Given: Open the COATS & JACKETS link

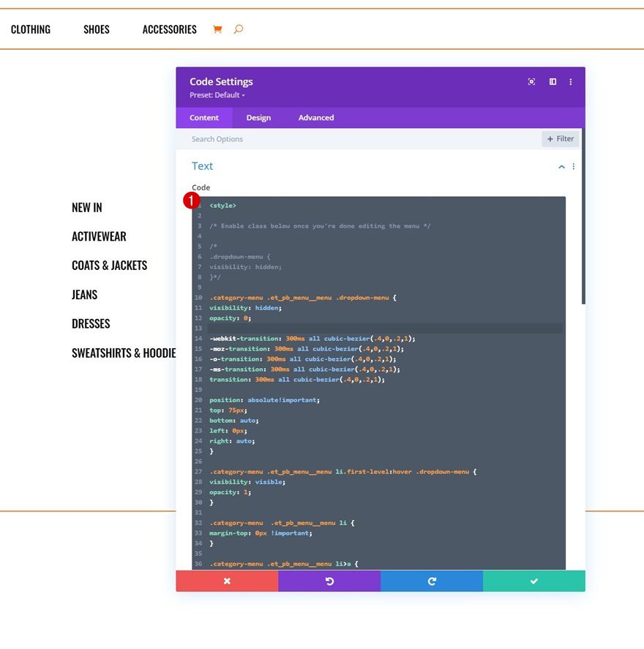Looking at the screenshot, I should pos(109,265).
